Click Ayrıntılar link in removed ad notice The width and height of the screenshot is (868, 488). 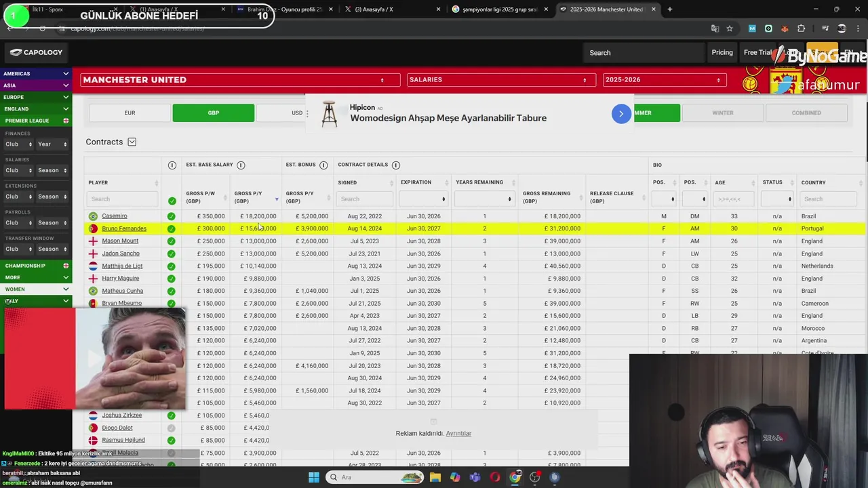[458, 433]
